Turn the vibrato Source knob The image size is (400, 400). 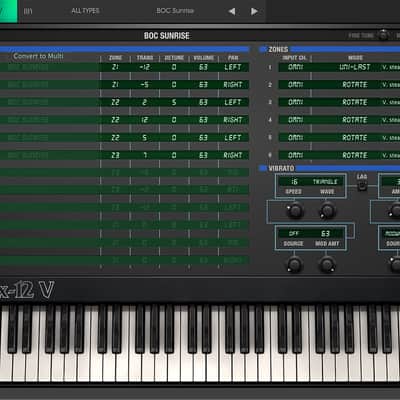[294, 265]
